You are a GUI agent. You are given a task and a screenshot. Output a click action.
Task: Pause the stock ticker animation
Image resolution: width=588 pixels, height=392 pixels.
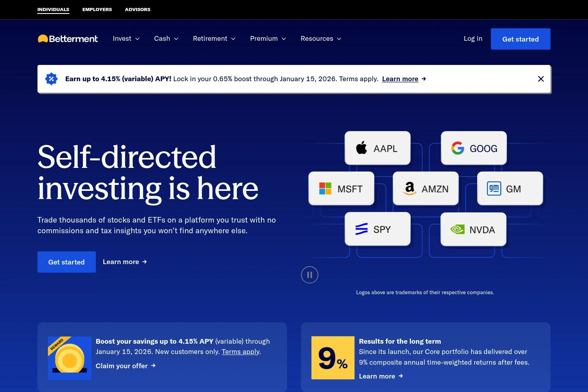310,275
